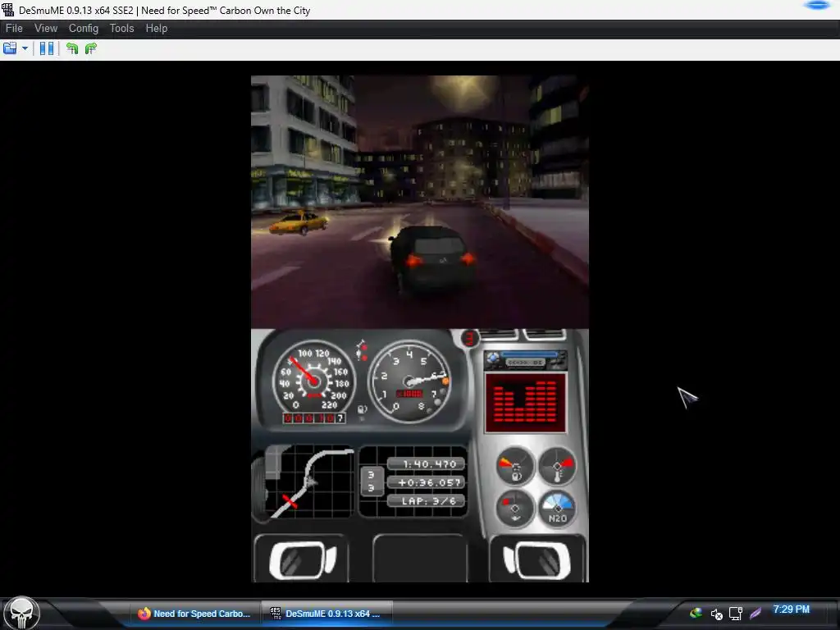The height and width of the screenshot is (630, 840).
Task: Click the yellow taxi on the road
Action: [x=299, y=222]
